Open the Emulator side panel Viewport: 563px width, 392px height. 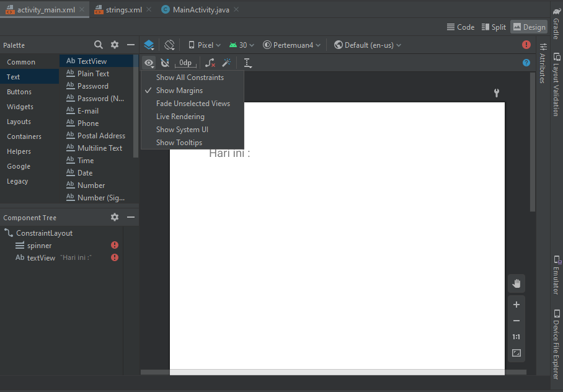pos(557,275)
